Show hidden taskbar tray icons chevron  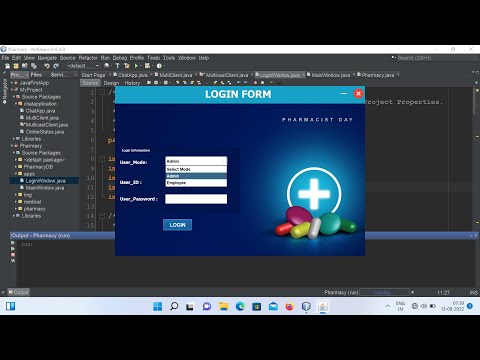pyautogui.click(x=387, y=306)
